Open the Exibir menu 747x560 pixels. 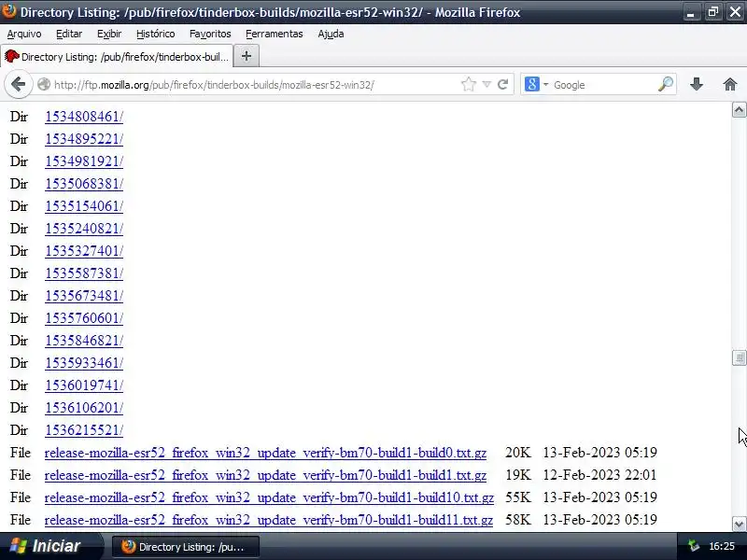pyautogui.click(x=109, y=34)
